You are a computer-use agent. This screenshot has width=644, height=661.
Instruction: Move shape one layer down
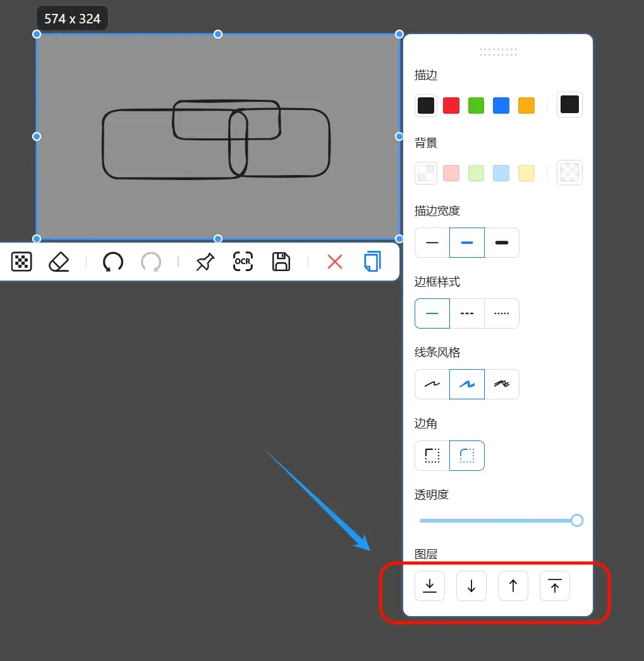tap(471, 586)
